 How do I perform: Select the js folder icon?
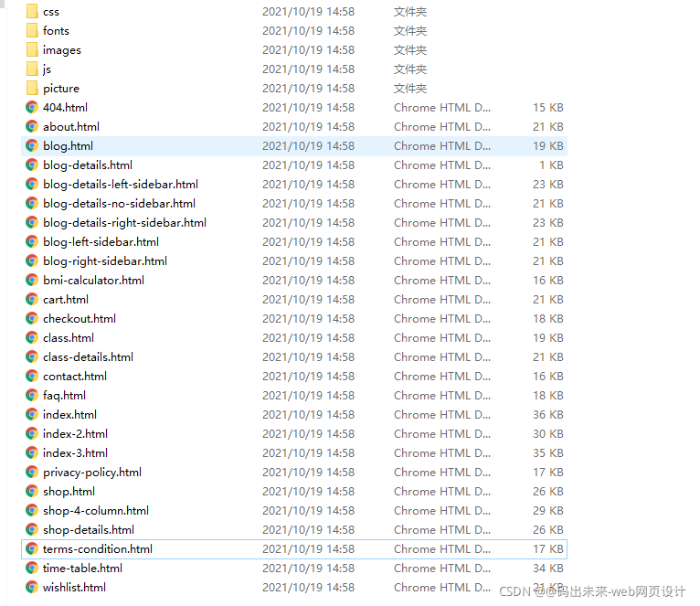(32, 69)
